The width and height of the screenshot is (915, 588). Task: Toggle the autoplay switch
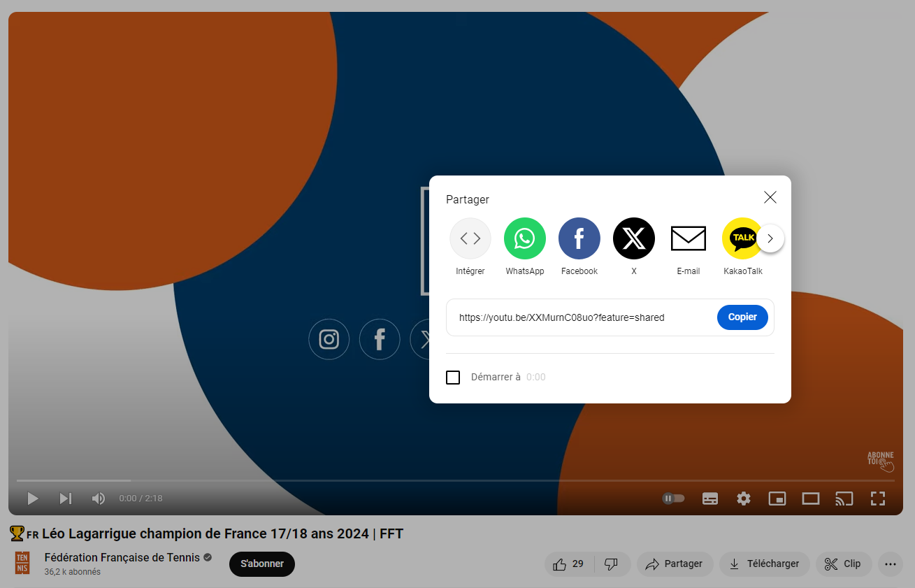tap(673, 499)
